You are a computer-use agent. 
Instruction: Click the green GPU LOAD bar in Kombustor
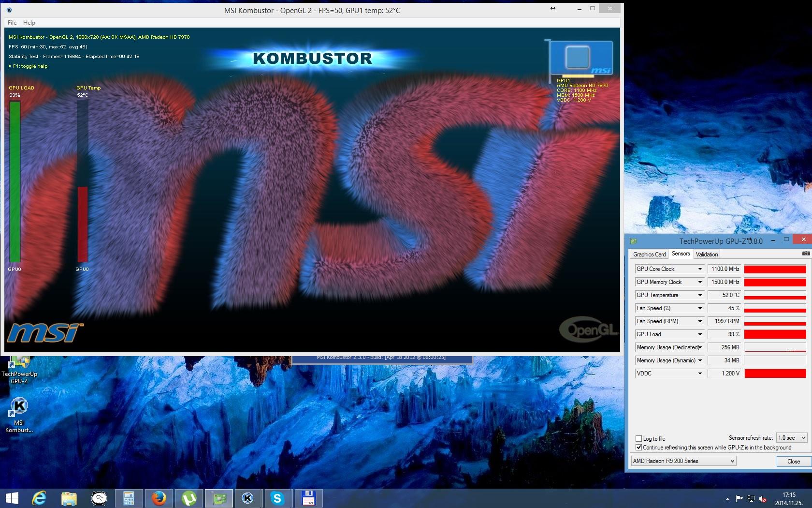[x=15, y=182]
